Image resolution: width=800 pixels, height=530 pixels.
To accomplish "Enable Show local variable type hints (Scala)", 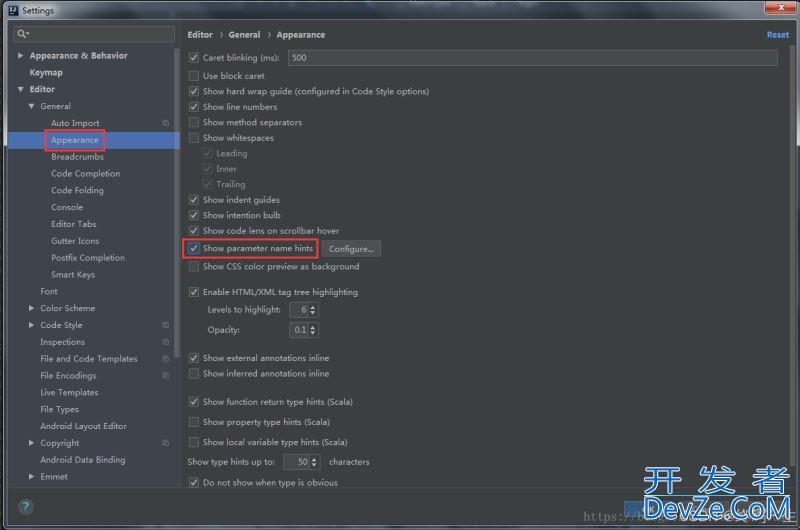I will coord(194,442).
